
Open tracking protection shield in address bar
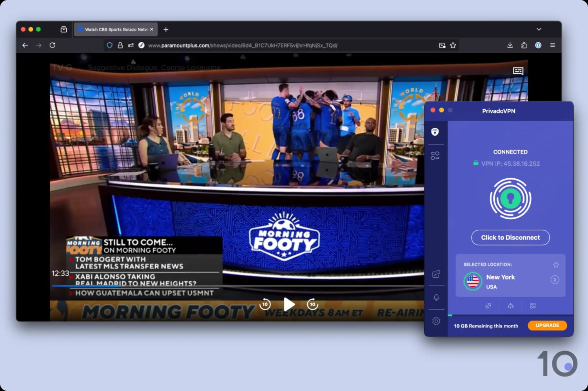(110, 45)
